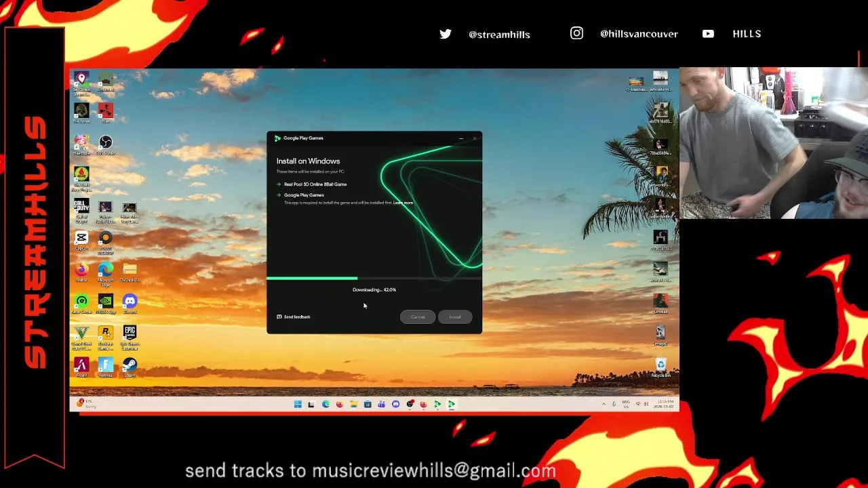Open the Send feedback link
This screenshot has height=488, width=868.
pyautogui.click(x=294, y=317)
